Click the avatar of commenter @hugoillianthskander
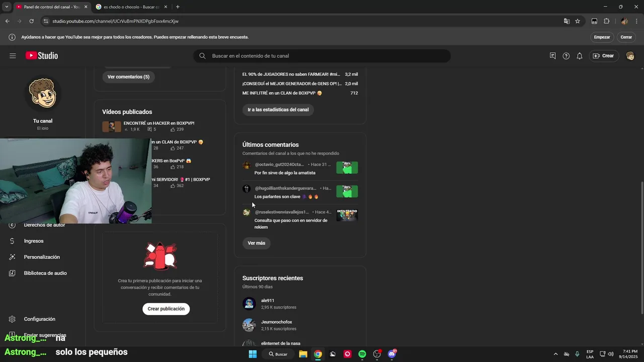The image size is (644, 362). (x=247, y=189)
